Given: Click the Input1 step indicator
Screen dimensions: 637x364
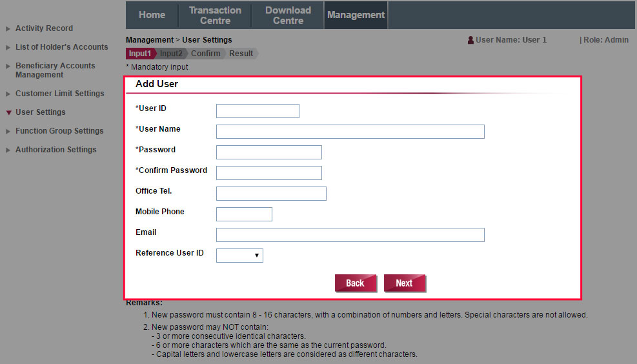Looking at the screenshot, I should pos(141,54).
